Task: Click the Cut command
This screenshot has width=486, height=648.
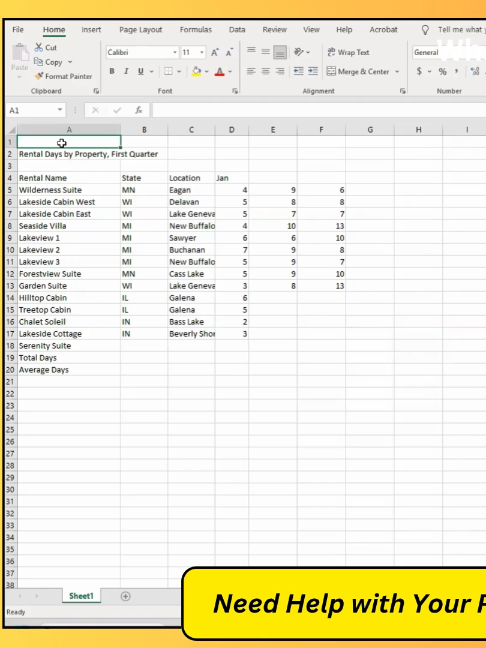Action: (46, 48)
